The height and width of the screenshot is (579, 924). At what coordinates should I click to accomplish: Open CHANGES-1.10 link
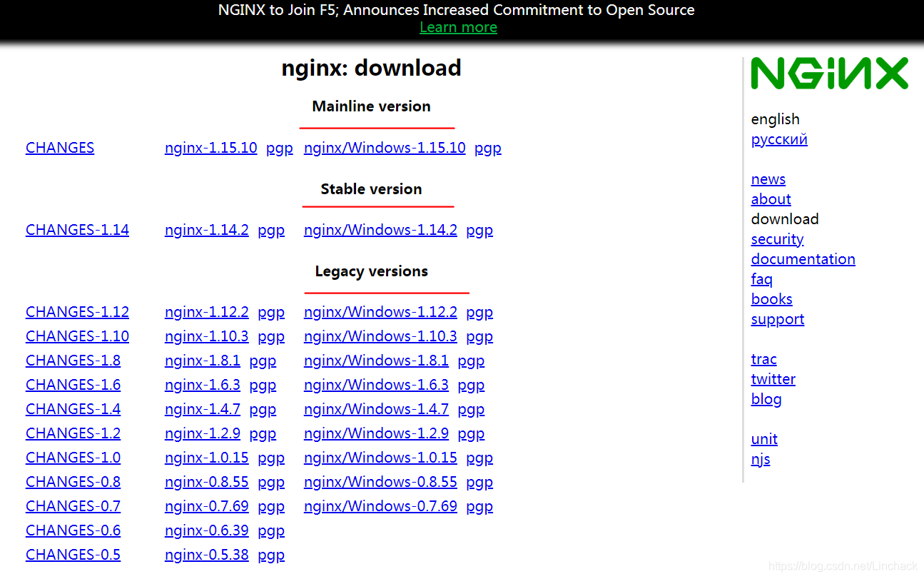point(77,336)
